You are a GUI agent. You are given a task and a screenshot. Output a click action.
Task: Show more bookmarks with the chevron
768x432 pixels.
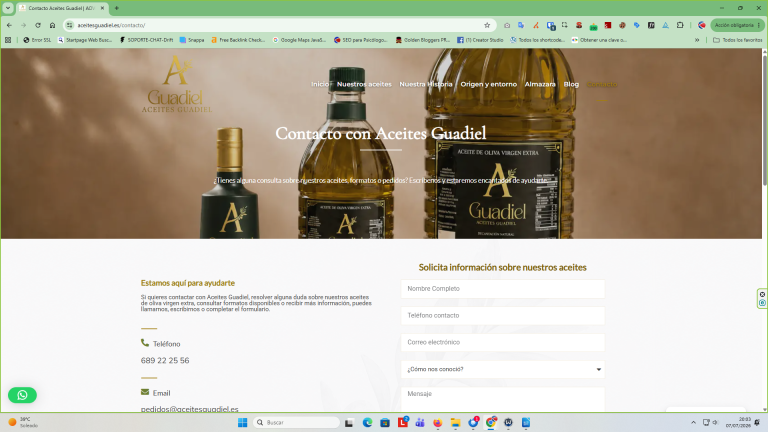697,40
